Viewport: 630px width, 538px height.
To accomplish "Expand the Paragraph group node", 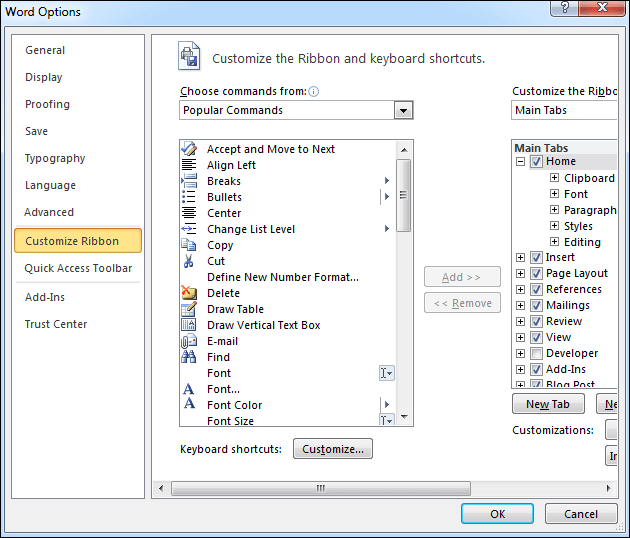I will pos(554,210).
